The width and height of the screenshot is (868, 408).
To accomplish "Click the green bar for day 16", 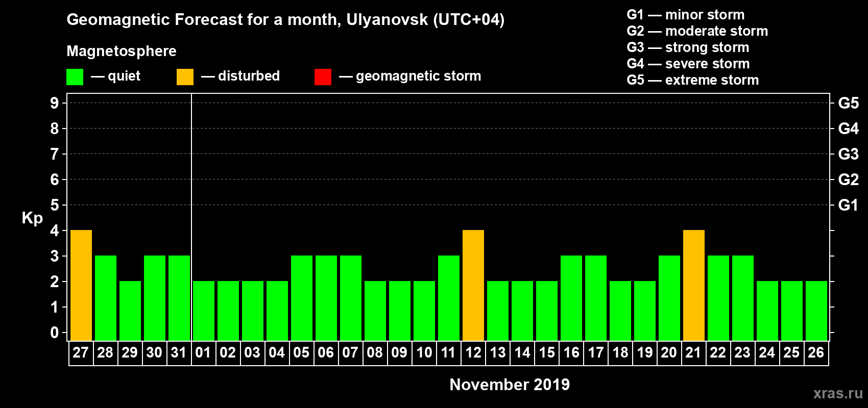I will pyautogui.click(x=571, y=298).
